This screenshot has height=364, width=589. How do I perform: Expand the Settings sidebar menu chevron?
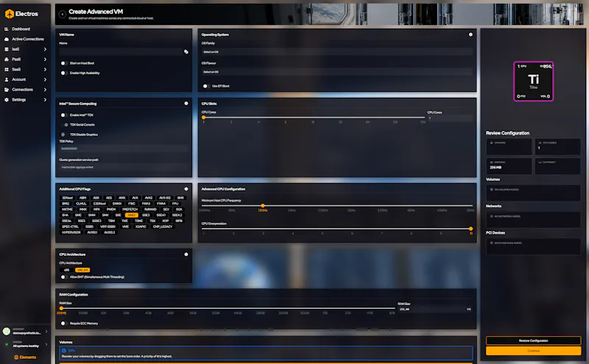coord(45,100)
